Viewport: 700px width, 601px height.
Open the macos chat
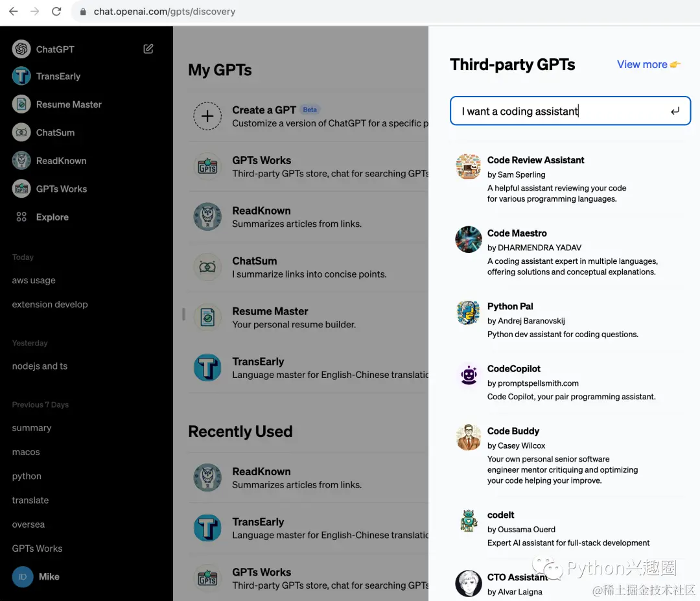(26, 452)
